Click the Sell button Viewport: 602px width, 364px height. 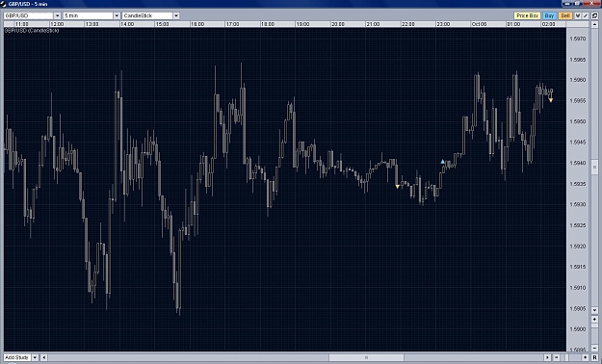click(565, 15)
